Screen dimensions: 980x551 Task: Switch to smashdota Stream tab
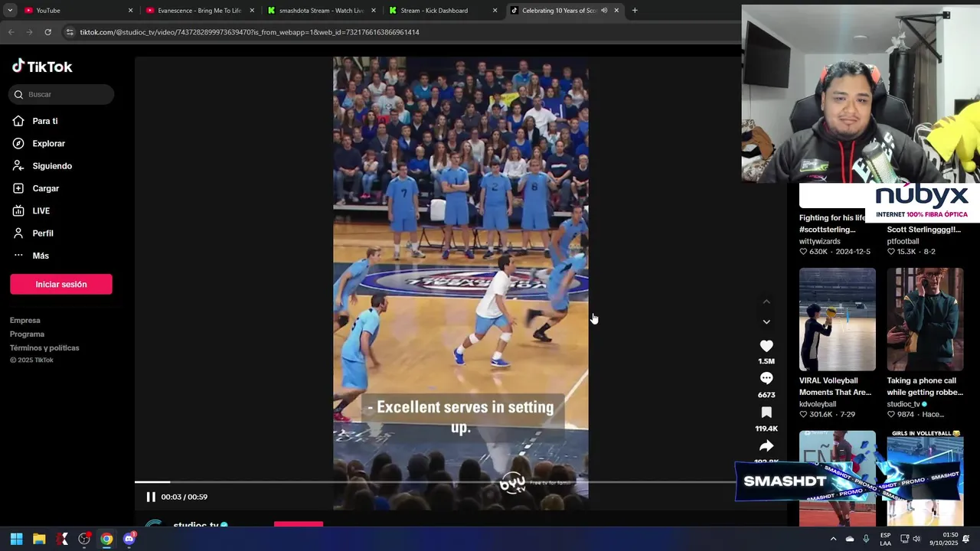(x=321, y=11)
